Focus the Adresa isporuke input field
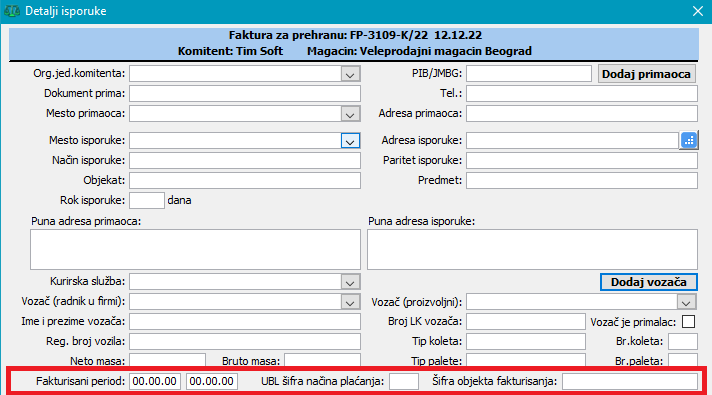Image resolution: width=712 pixels, height=395 pixels. tap(573, 140)
